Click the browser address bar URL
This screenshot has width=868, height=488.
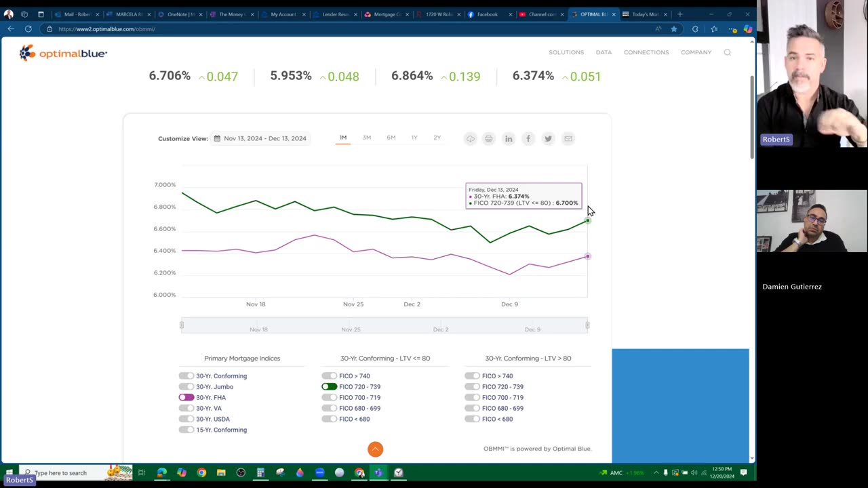[106, 29]
